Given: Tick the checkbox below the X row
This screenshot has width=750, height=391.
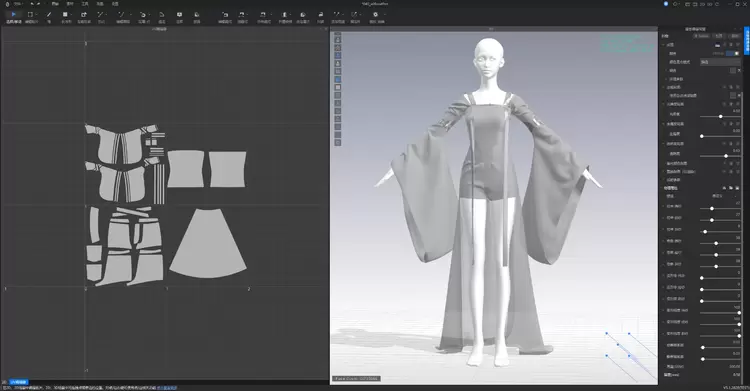Looking at the screenshot, I should coord(732,96).
